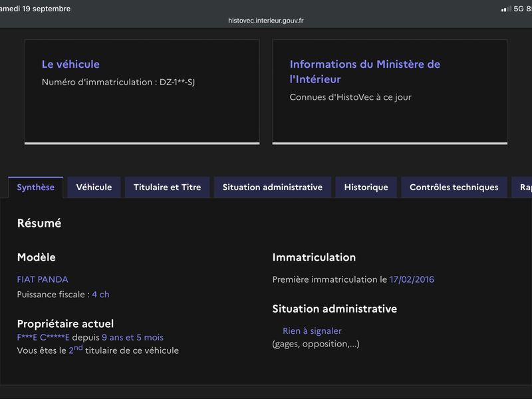The image size is (532, 399).
Task: Tap the histovec.interieur.gouv.fr address bar
Action: [x=265, y=21]
